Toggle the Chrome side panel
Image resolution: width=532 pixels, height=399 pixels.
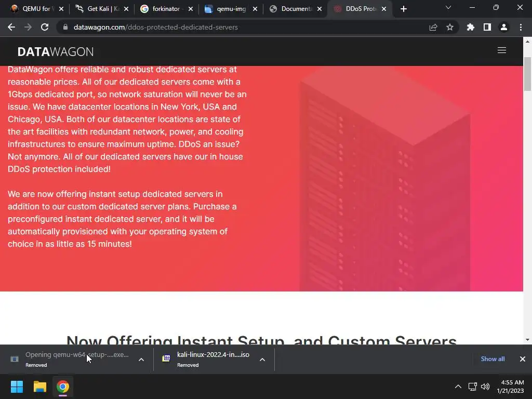(x=487, y=27)
